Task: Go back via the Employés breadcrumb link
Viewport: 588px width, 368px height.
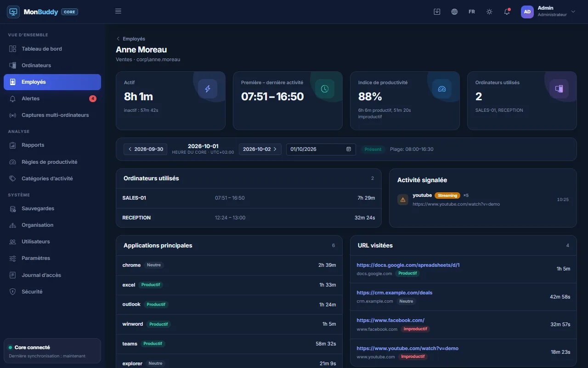Action: click(131, 39)
